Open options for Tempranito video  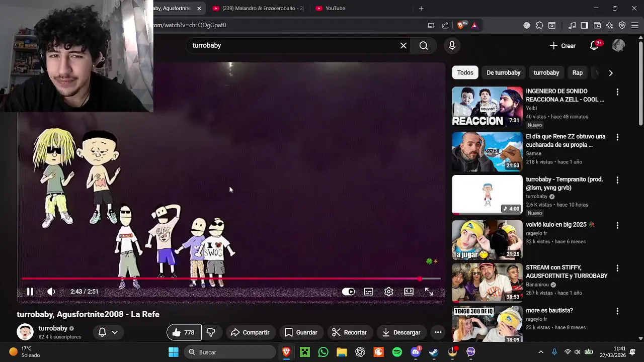coord(617,180)
